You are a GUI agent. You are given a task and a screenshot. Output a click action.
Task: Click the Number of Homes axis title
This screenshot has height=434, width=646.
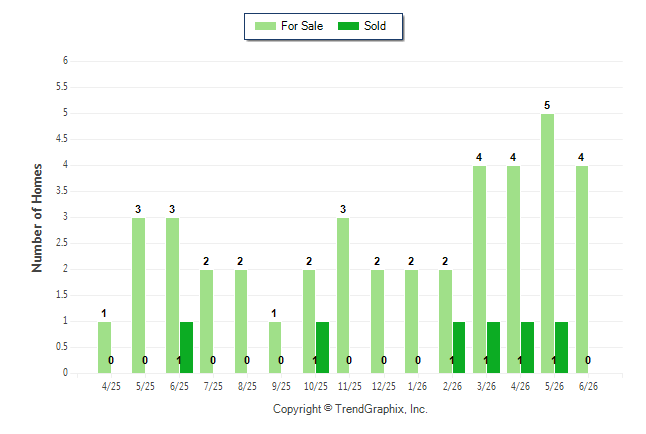point(37,218)
